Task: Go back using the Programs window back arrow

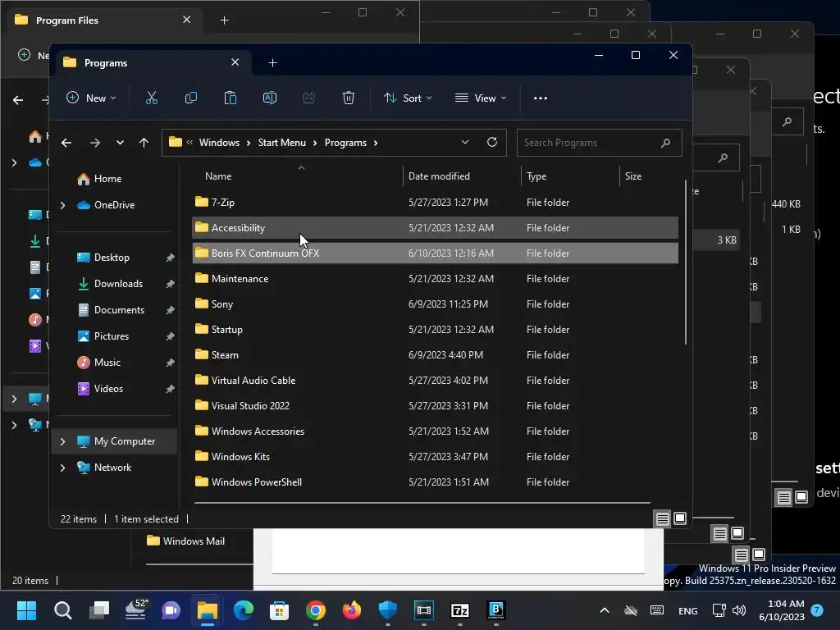Action: click(x=66, y=143)
